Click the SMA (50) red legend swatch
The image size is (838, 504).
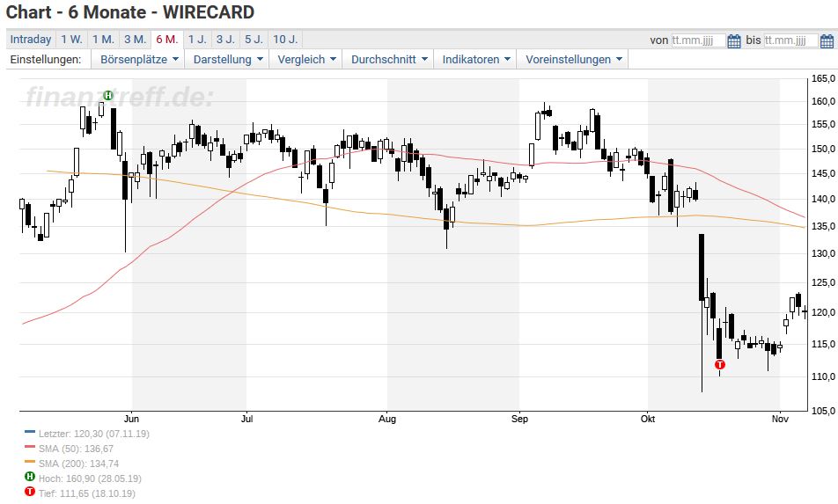[30, 447]
